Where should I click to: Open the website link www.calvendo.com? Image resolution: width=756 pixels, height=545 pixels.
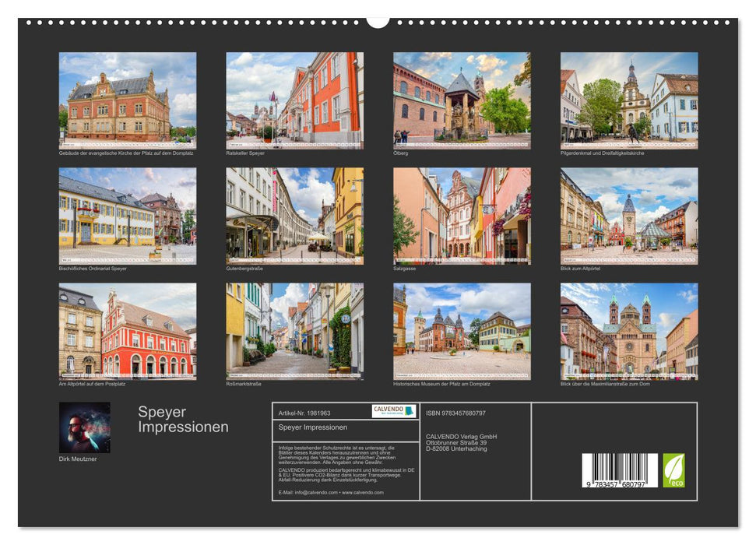point(362,493)
